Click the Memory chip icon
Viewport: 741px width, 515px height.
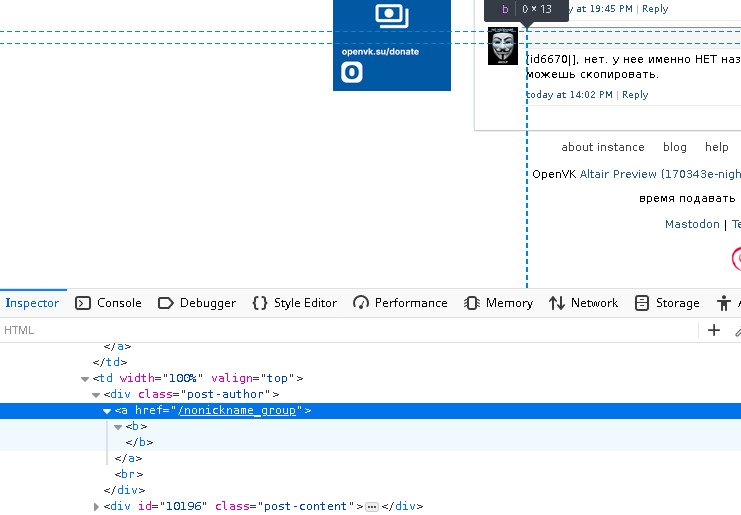472,303
